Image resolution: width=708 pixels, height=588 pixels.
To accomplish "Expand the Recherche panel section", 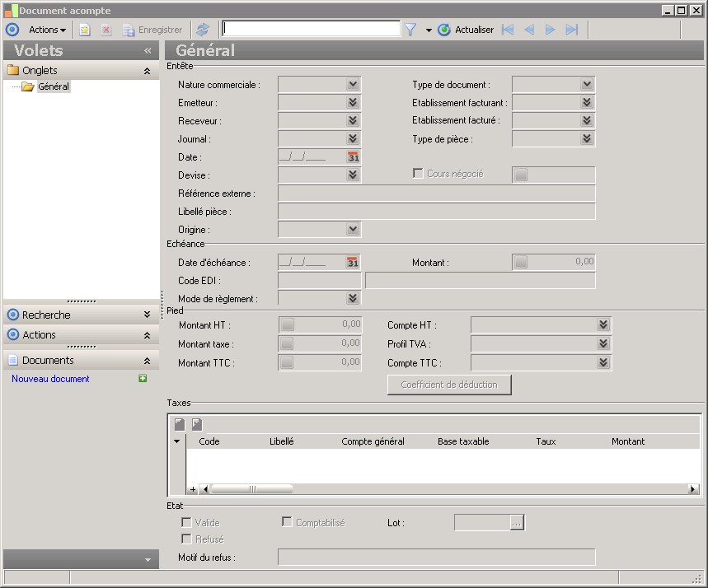I will (147, 315).
